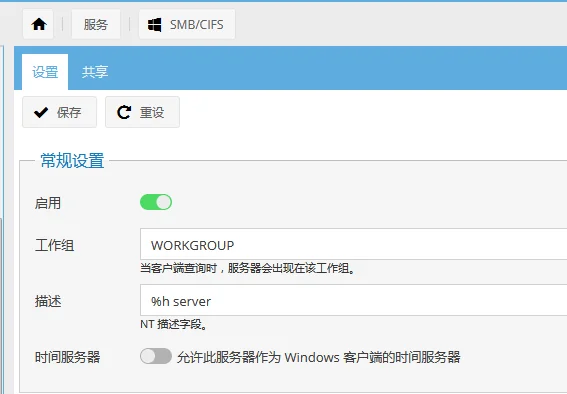The image size is (567, 394).
Task: Switch to the 共享 tab
Action: coord(95,72)
